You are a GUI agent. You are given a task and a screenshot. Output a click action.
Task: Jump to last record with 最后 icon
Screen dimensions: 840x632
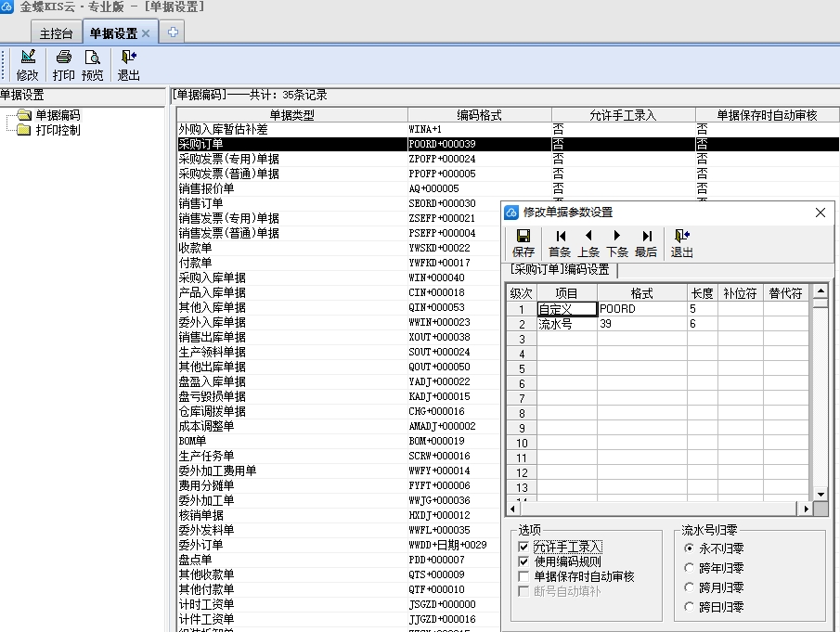(646, 243)
